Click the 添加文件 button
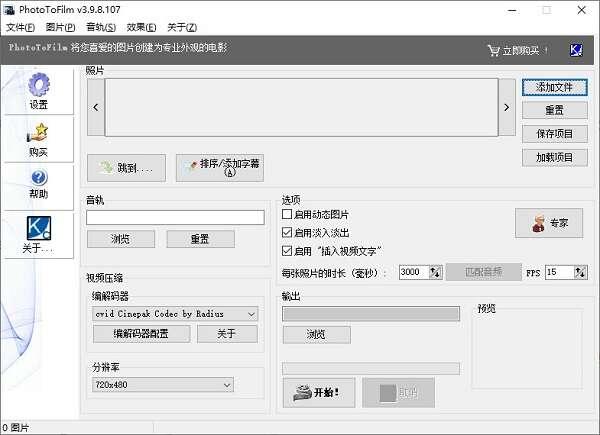 click(553, 88)
